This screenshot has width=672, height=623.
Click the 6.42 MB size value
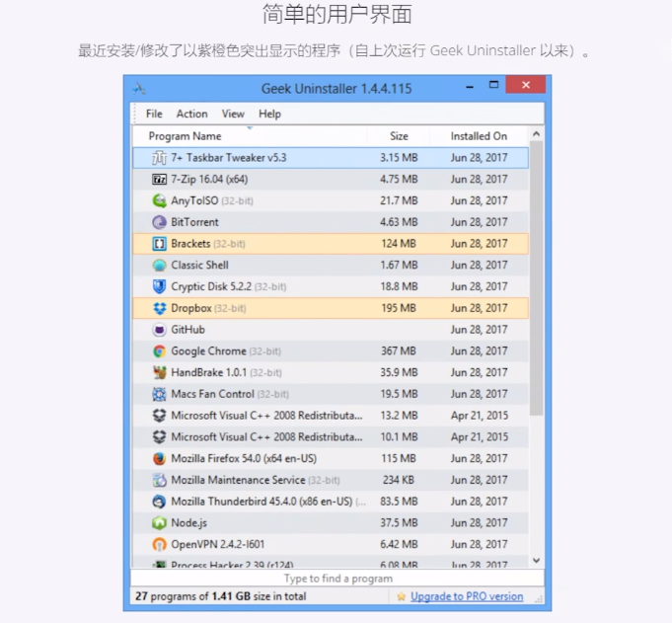tap(399, 544)
